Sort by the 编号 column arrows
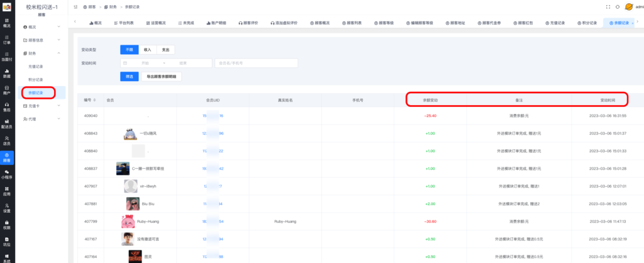Viewport: 644px width, 263px height. tap(95, 100)
